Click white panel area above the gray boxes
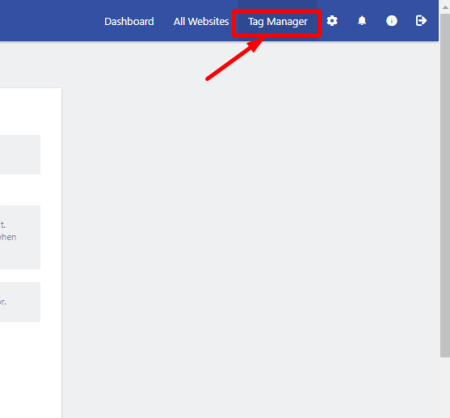 30,112
